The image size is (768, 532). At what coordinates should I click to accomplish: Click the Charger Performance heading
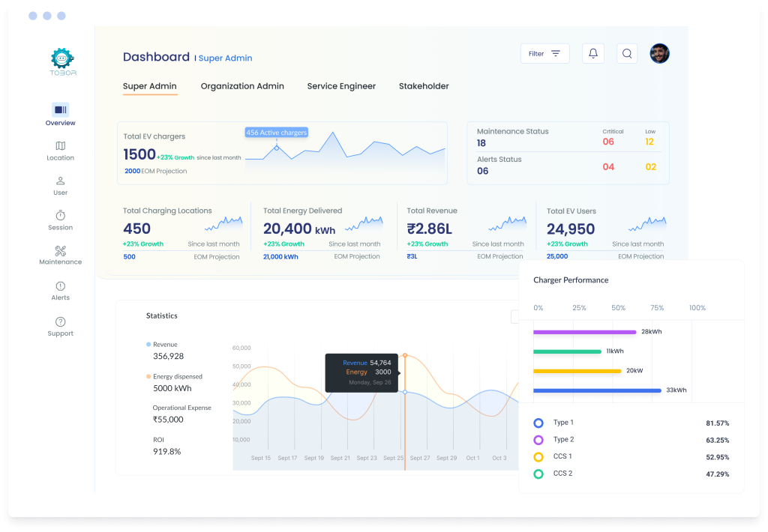(x=571, y=280)
